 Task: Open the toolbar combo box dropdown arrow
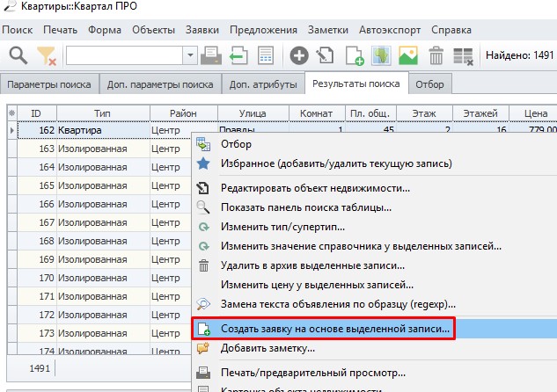click(190, 55)
